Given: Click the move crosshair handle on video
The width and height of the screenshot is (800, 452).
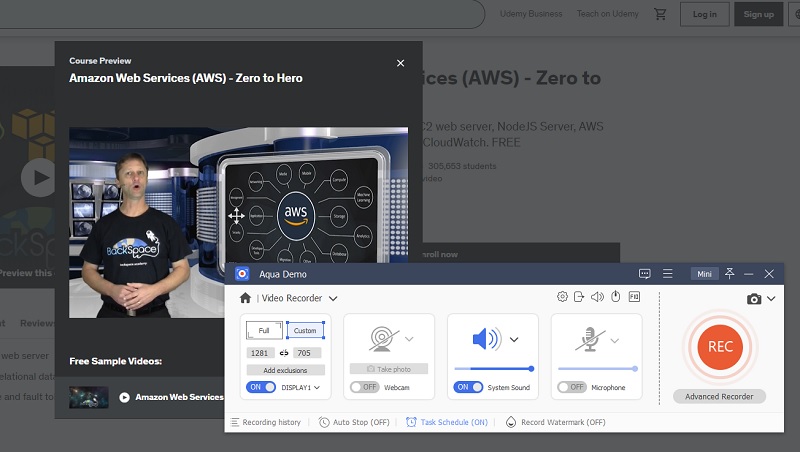Looking at the screenshot, I should pyautogui.click(x=236, y=216).
